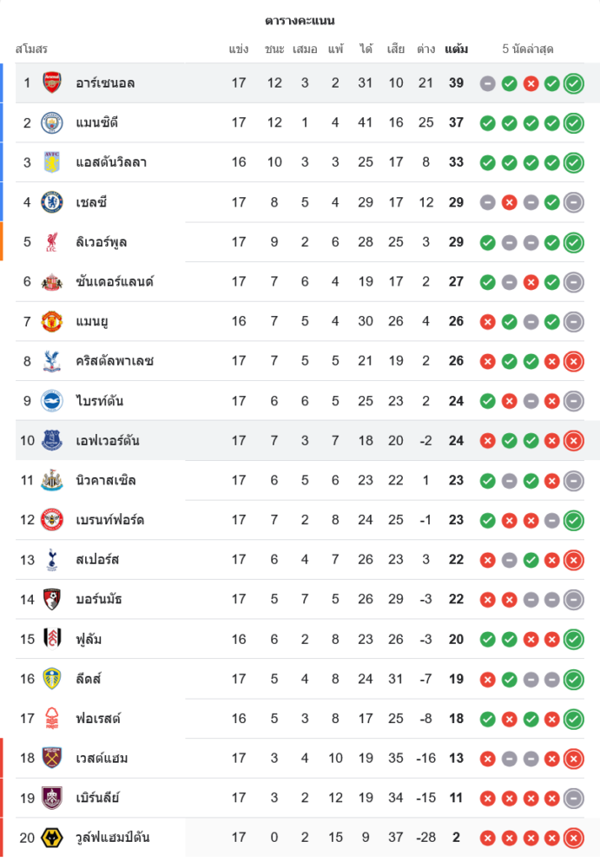The height and width of the screenshot is (868, 600).
Task: Select the เวสต์แฮม team name
Action: (x=102, y=759)
